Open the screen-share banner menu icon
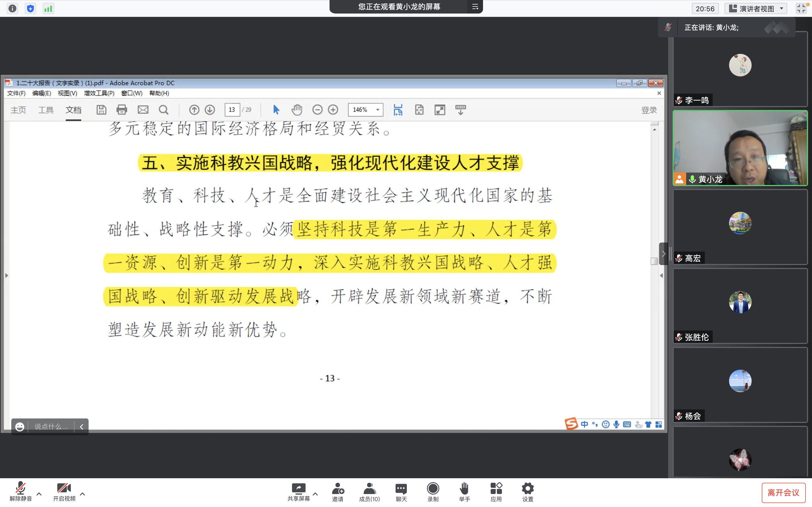 [475, 7]
